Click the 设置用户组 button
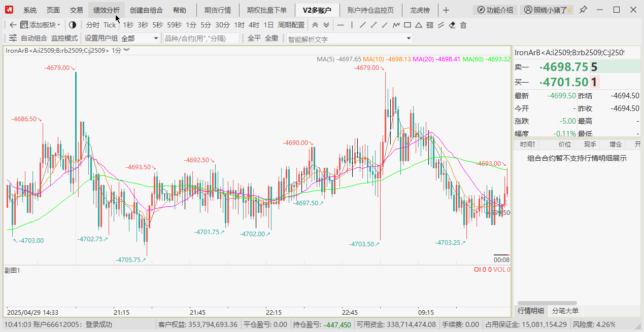The image size is (644, 332). pyautogui.click(x=101, y=38)
